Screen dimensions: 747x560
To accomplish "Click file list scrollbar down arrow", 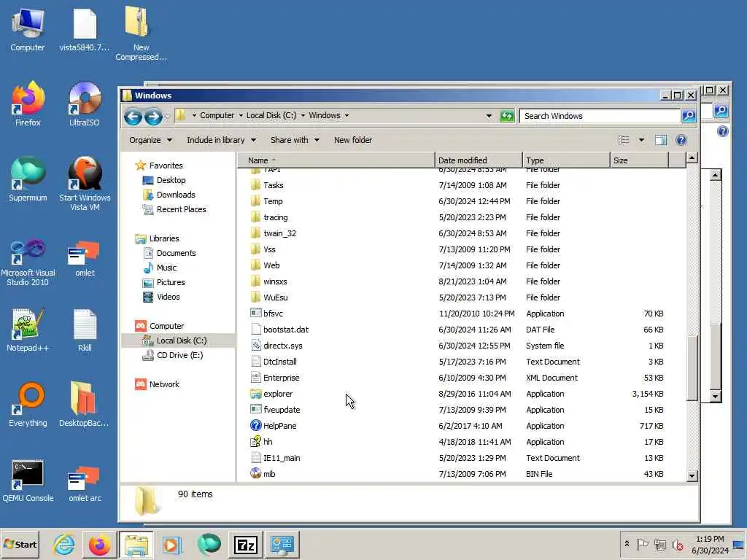I will [x=692, y=475].
